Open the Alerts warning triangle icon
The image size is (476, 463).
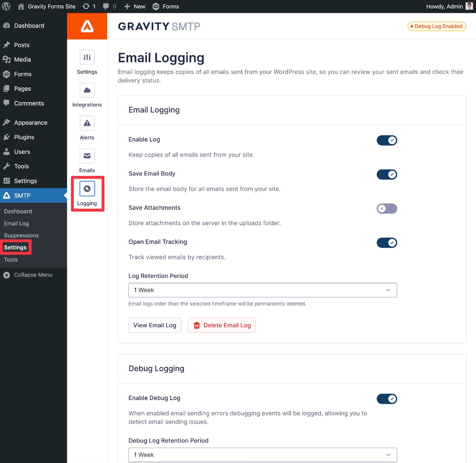pos(87,123)
